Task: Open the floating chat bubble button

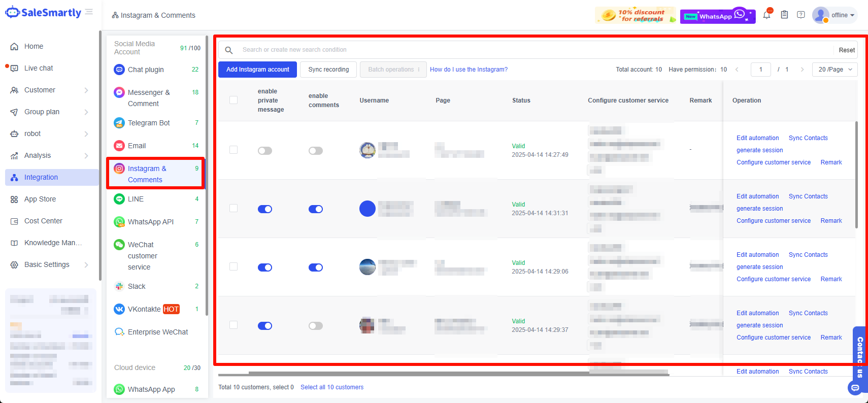Action: pos(855,388)
